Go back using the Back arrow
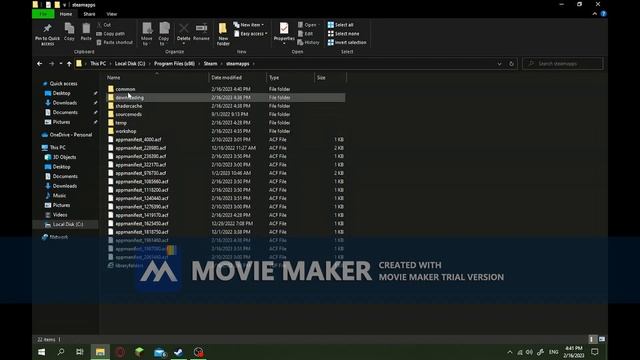Image resolution: width=640 pixels, height=360 pixels. pyautogui.click(x=40, y=64)
